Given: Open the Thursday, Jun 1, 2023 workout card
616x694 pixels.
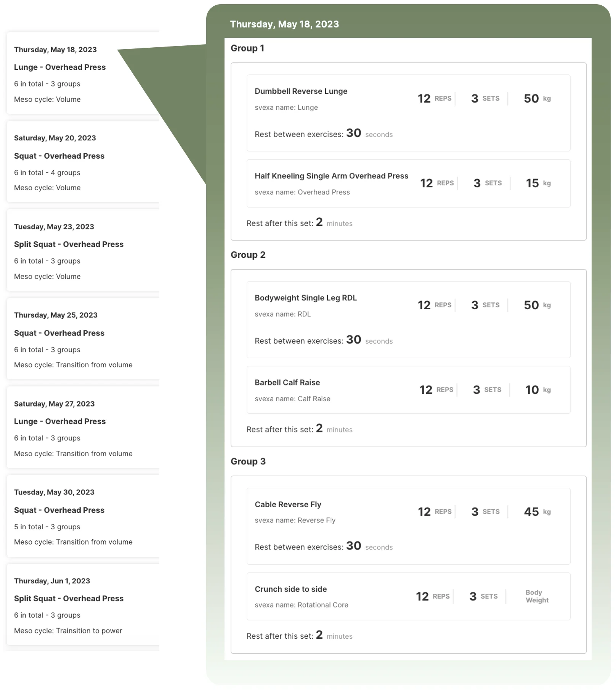Looking at the screenshot, I should (x=76, y=605).
